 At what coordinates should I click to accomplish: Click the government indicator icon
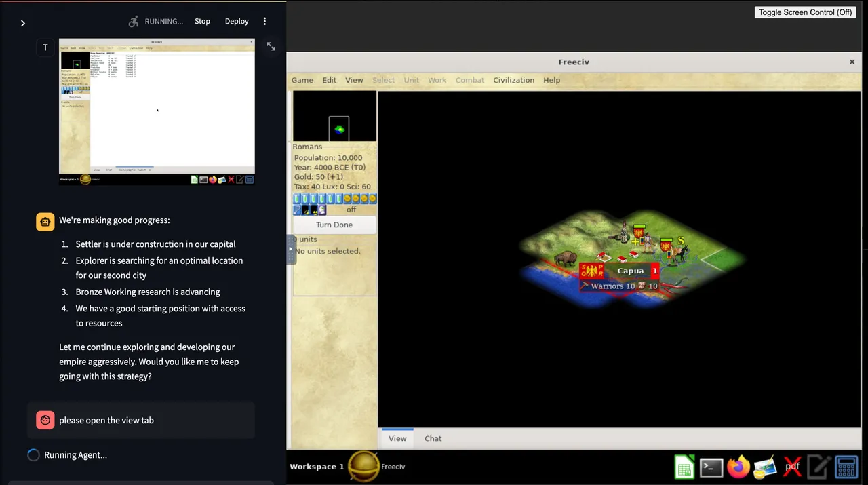point(322,210)
